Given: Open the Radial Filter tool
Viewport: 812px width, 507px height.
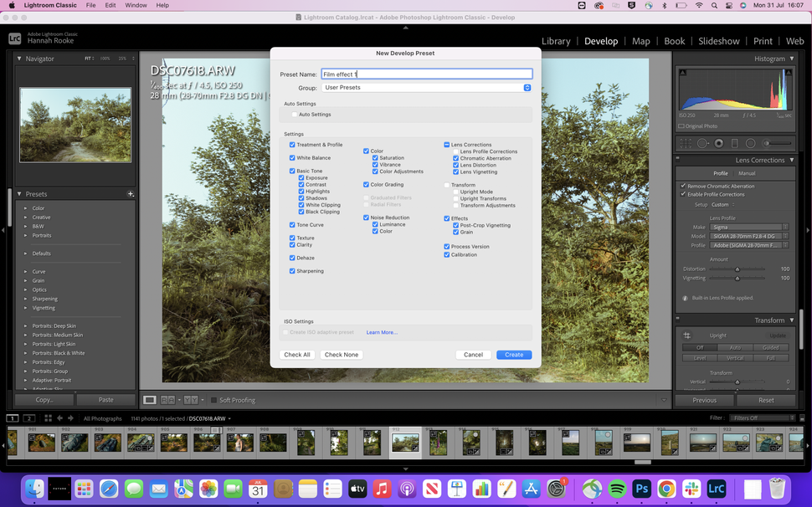Looking at the screenshot, I should coord(750,143).
